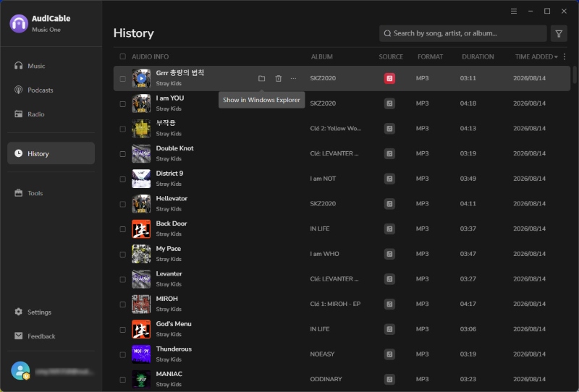The width and height of the screenshot is (579, 392).
Task: Select History in the sidebar
Action: [51, 153]
